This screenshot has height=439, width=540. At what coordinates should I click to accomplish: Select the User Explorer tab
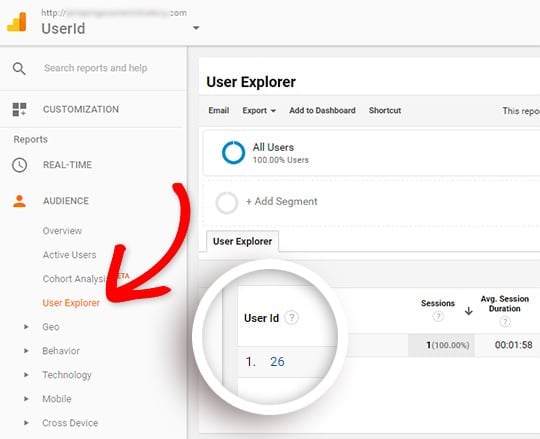coord(242,241)
